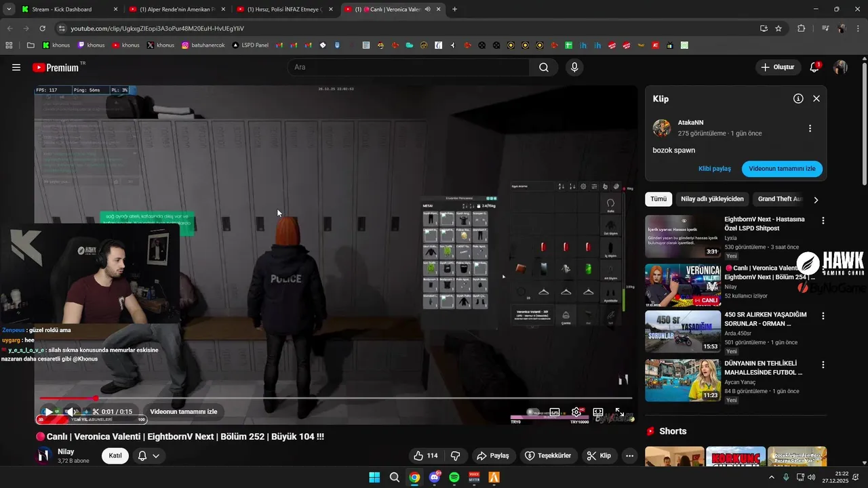
Task: Open the video titled DÜNYANIN EN TEHLİKELİ MAHALLESİNDE FUTBOL
Action: (x=764, y=368)
